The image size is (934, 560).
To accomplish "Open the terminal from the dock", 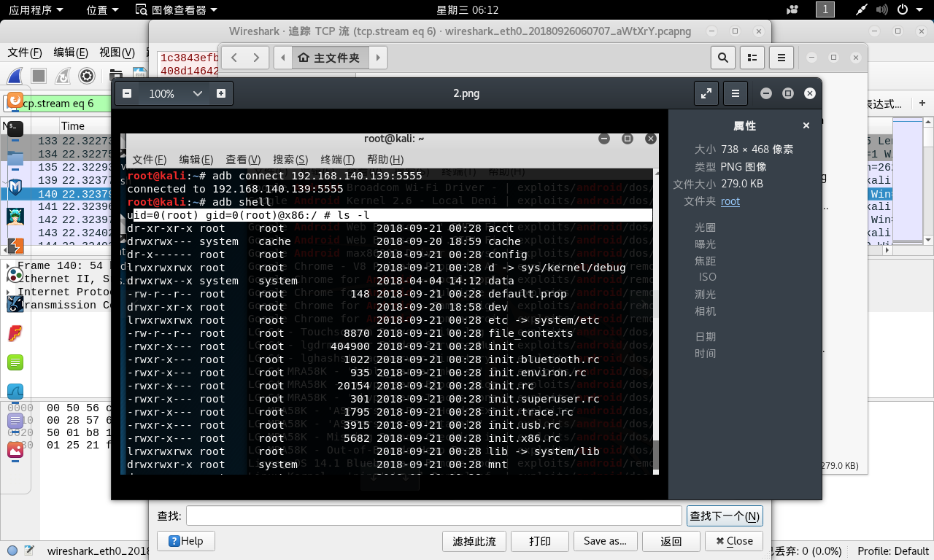I will pyautogui.click(x=15, y=129).
